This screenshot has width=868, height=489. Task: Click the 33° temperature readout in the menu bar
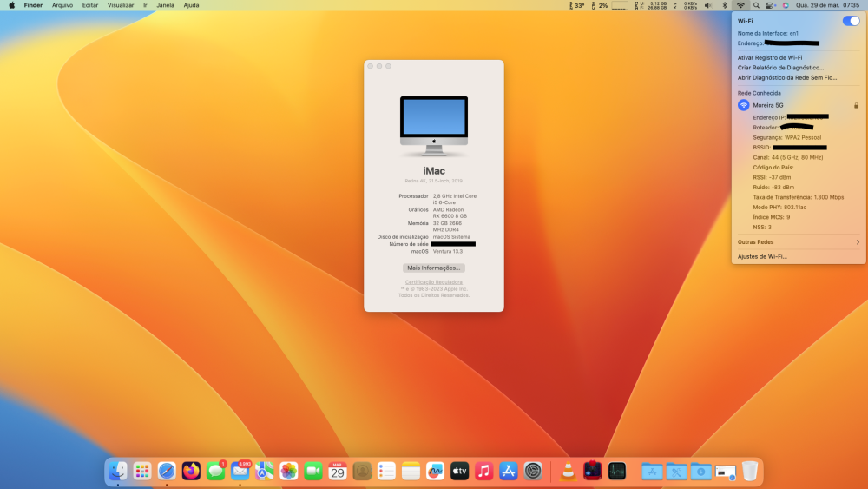(x=576, y=5)
